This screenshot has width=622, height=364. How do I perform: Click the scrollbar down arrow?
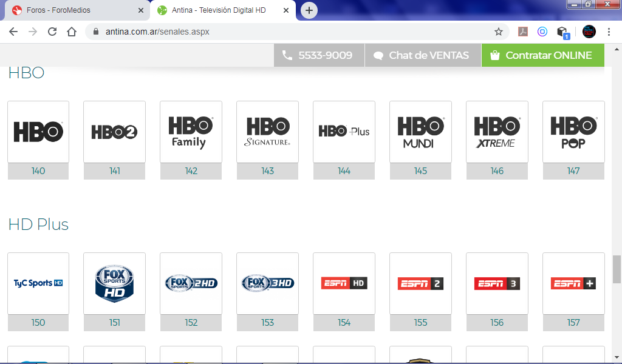tap(617, 357)
